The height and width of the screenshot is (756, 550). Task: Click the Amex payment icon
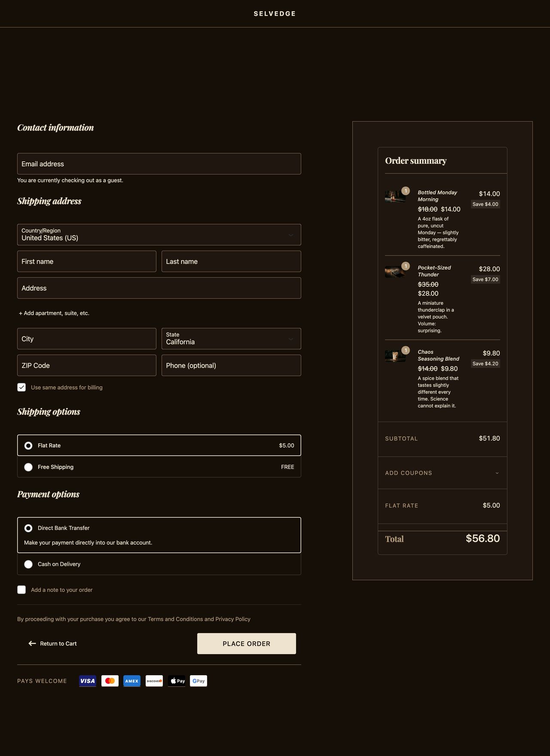(x=132, y=681)
